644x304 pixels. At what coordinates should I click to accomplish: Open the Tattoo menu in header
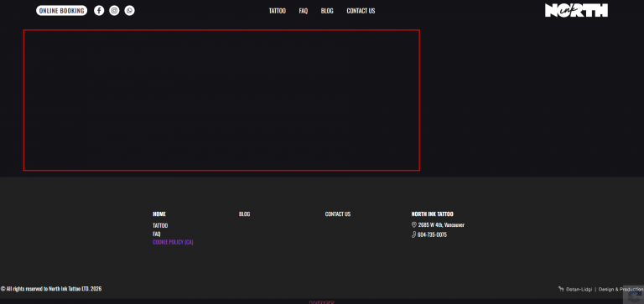[x=278, y=11]
